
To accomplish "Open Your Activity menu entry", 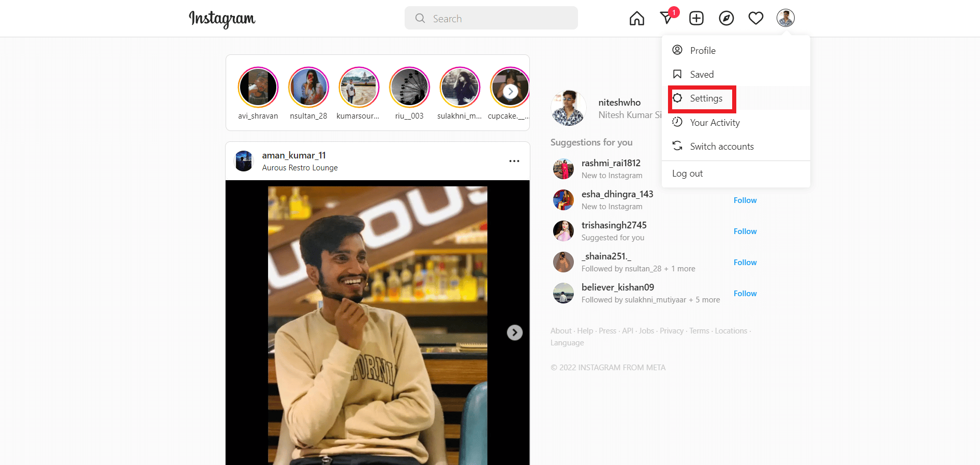I will (736, 122).
